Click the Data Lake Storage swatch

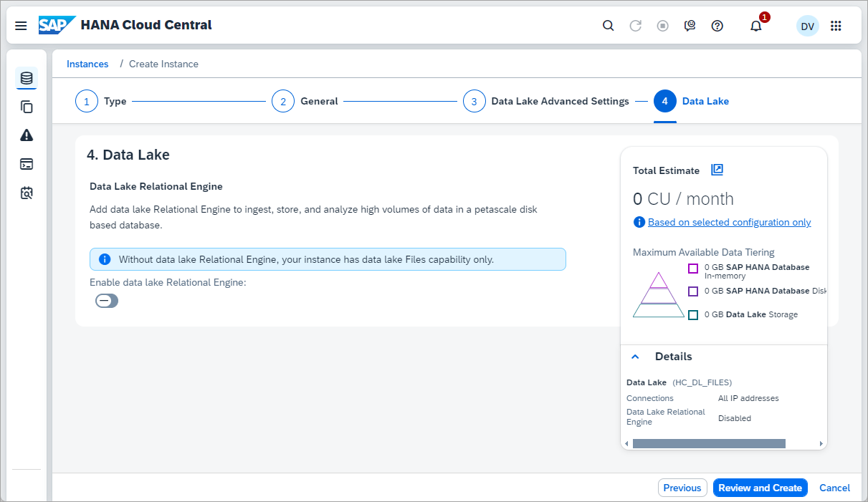(x=693, y=315)
